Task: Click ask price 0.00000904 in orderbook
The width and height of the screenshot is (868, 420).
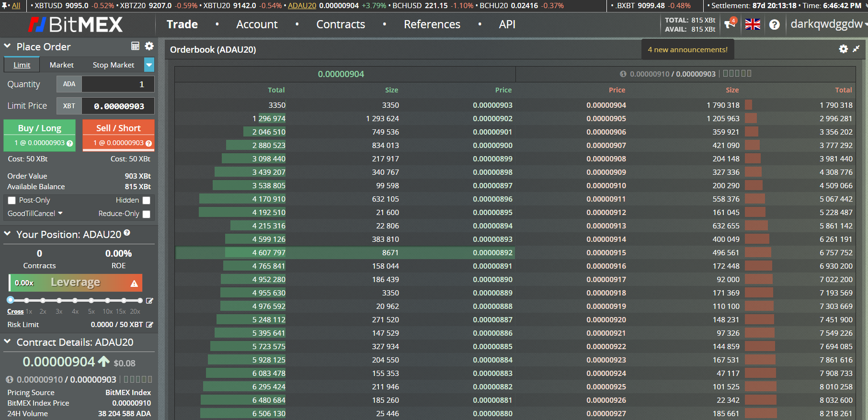Action: point(606,105)
